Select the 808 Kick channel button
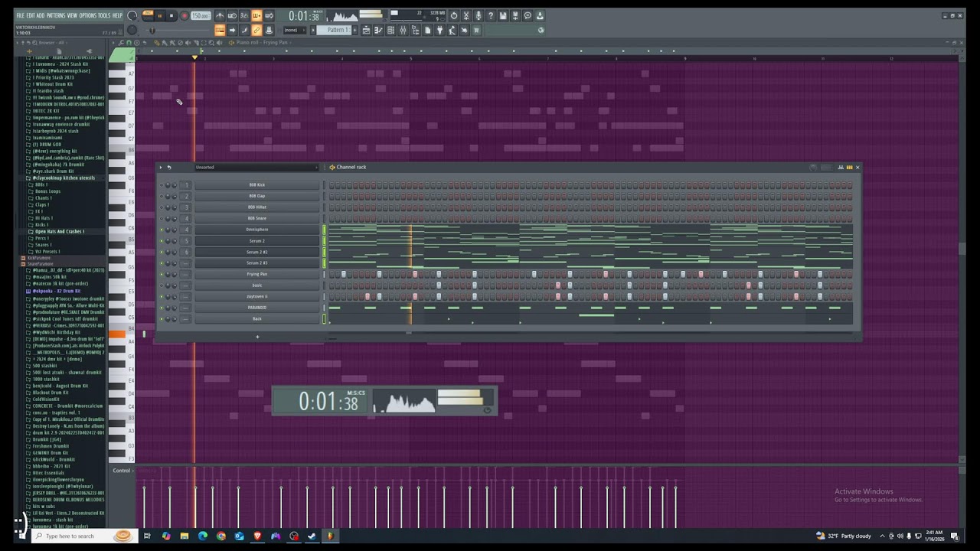Viewport: 980px width, 551px height. coord(256,185)
